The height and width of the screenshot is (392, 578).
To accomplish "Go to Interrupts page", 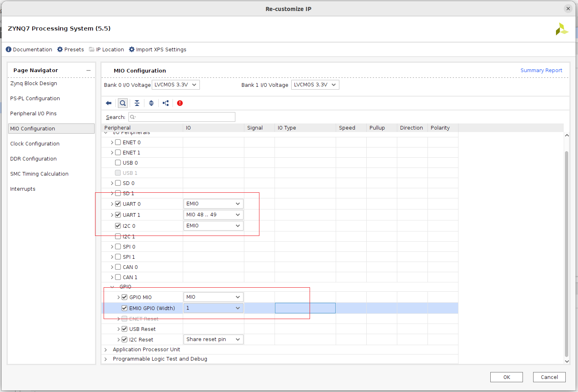I will point(23,189).
